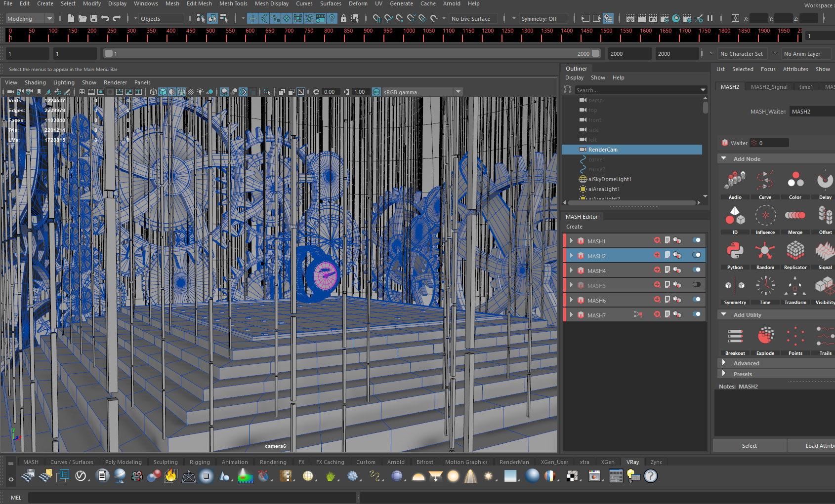Toggle the MASH4 network on/off switch
This screenshot has width=835, height=504.
point(697,270)
